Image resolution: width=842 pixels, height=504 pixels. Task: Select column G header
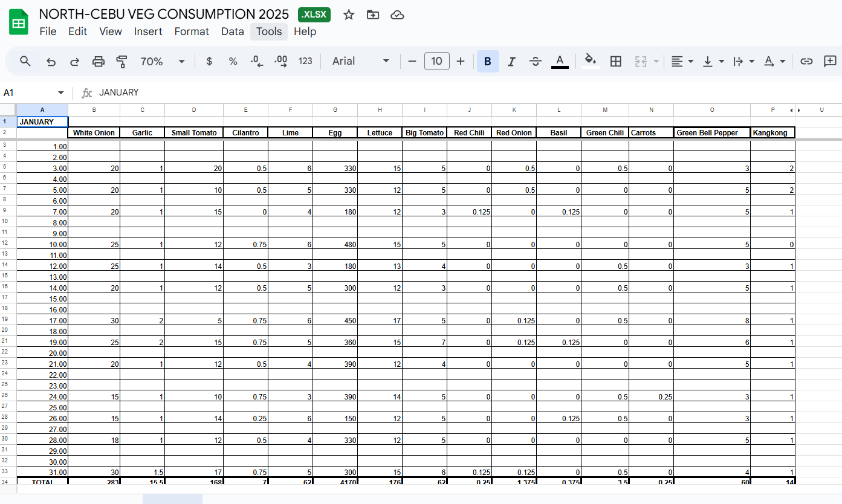tap(335, 109)
